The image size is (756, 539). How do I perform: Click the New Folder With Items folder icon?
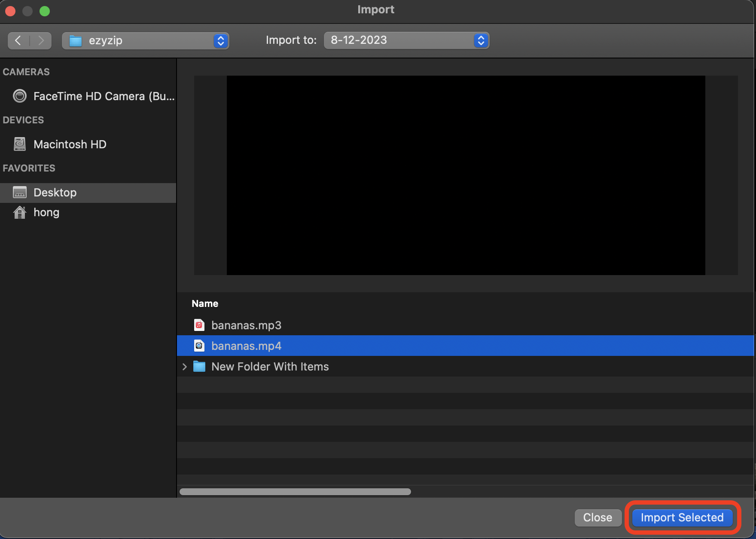(x=199, y=366)
